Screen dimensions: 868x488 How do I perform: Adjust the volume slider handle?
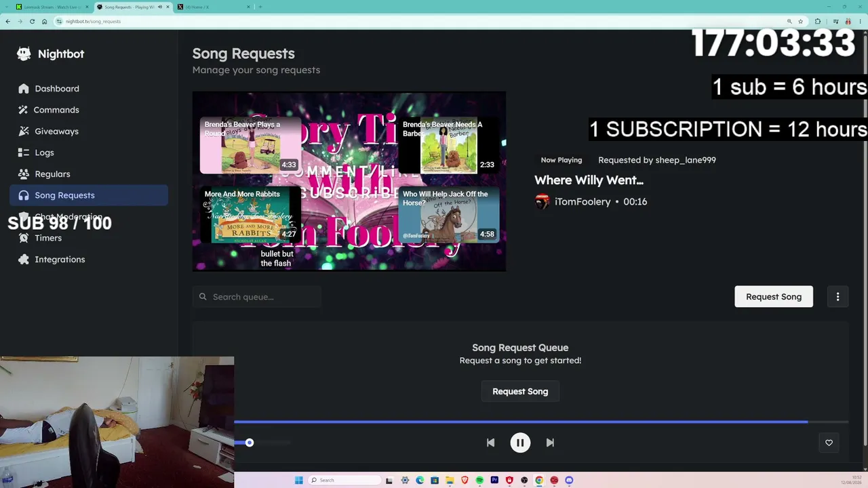(250, 443)
